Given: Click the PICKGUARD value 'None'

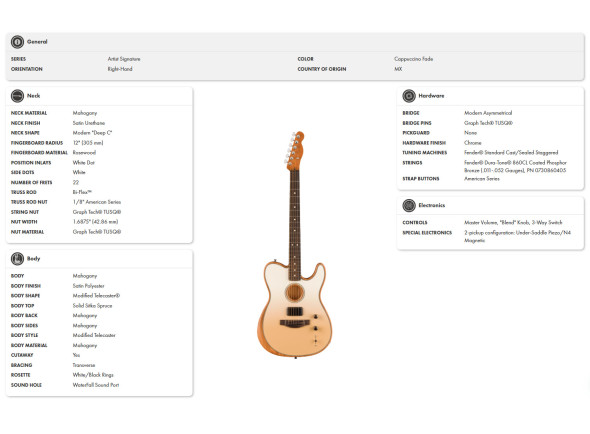Looking at the screenshot, I should click(x=470, y=133).
